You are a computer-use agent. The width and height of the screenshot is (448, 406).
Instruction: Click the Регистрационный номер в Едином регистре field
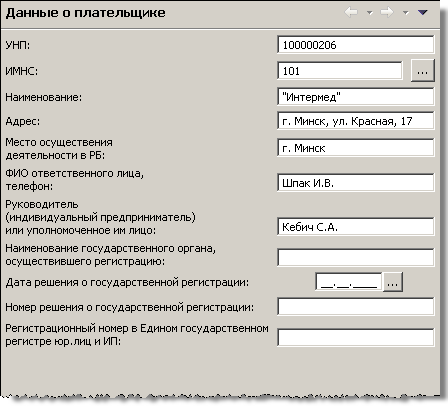pyautogui.click(x=356, y=337)
